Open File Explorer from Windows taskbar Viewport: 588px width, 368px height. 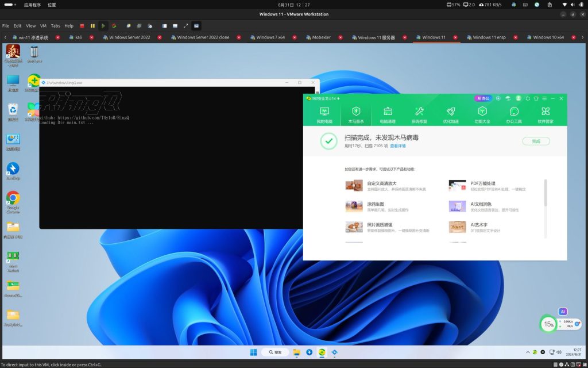pos(297,352)
